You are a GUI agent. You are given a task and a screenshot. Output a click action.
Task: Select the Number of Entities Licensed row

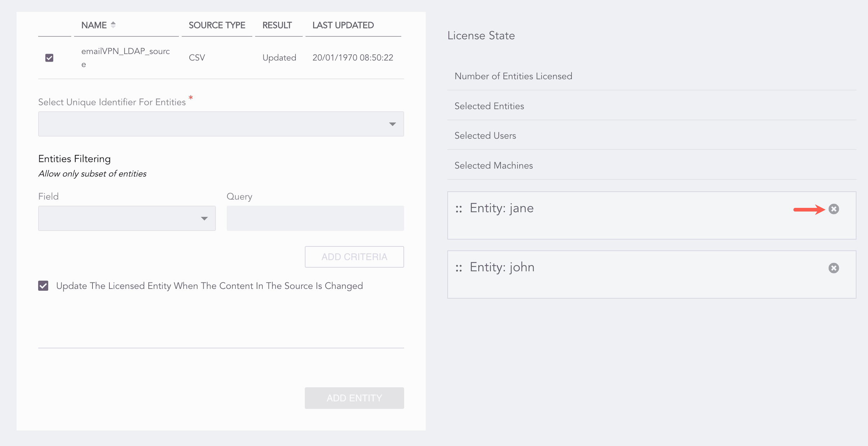point(513,76)
